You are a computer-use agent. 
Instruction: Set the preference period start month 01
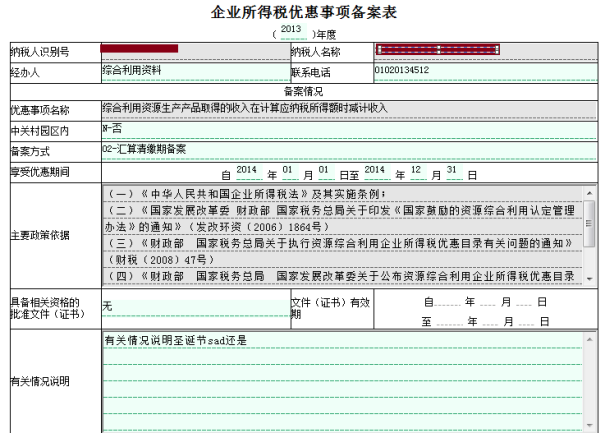[287, 171]
